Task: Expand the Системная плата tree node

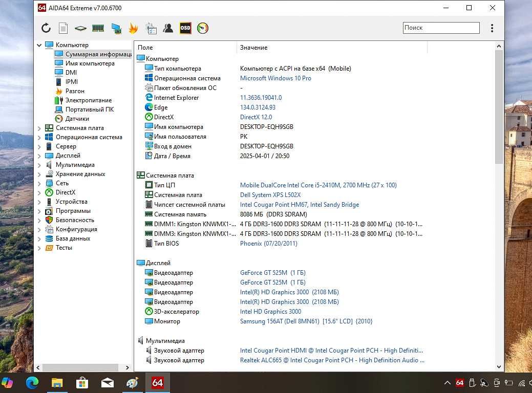Action: 39,128
